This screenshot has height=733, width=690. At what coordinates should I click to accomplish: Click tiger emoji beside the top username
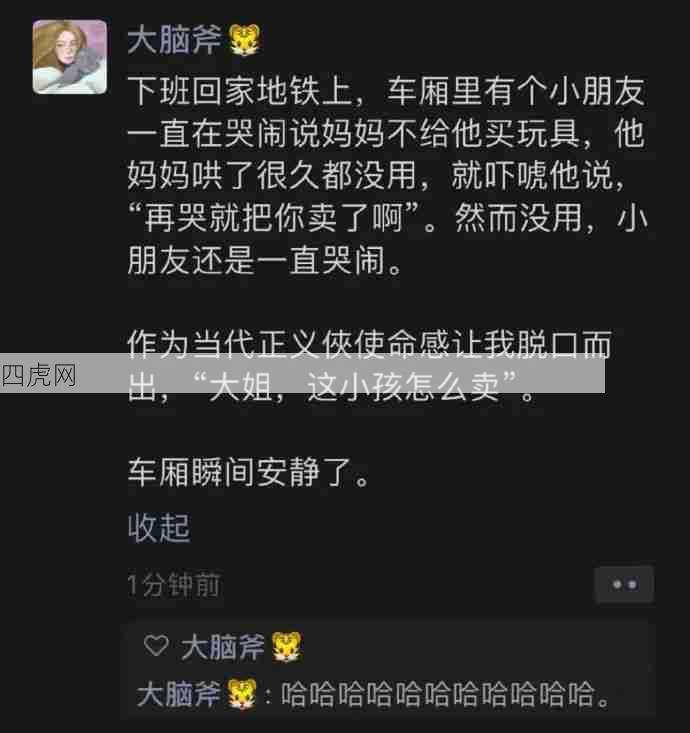pos(244,40)
